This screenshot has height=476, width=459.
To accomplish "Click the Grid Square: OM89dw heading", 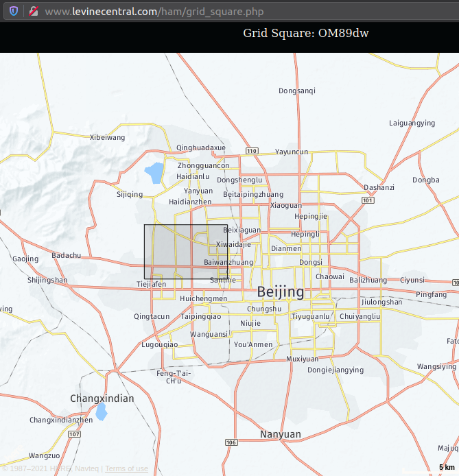I will tap(305, 33).
